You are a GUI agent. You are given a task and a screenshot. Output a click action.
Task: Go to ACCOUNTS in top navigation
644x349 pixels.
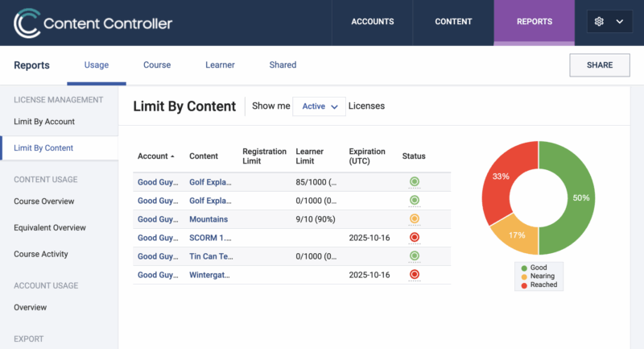coord(372,22)
